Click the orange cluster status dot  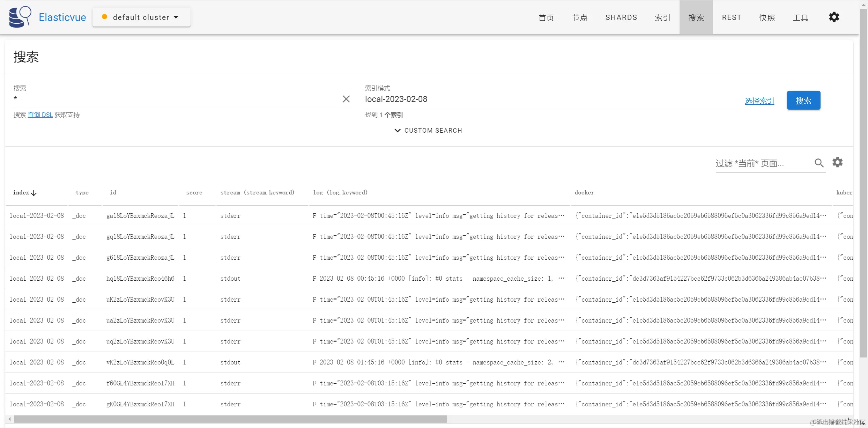click(x=104, y=17)
